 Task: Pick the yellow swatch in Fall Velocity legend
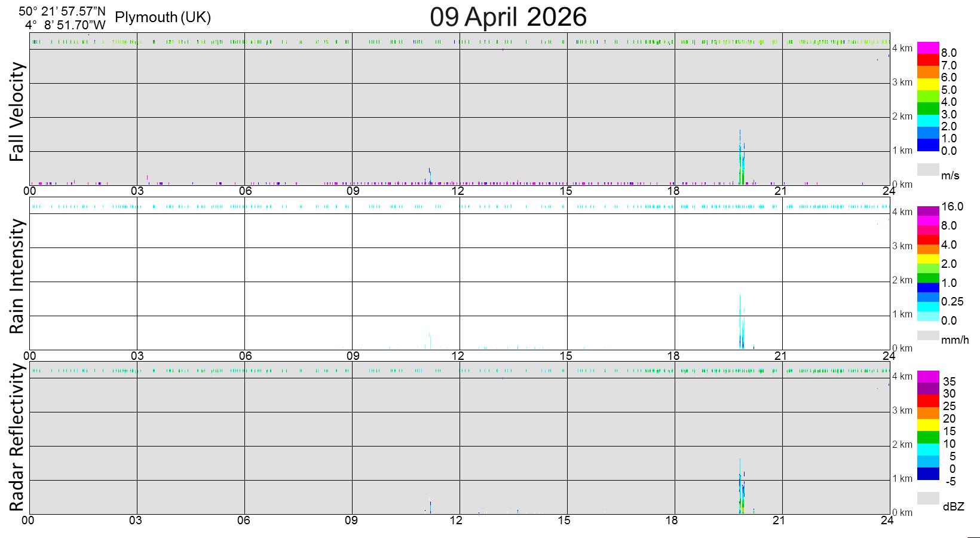928,84
